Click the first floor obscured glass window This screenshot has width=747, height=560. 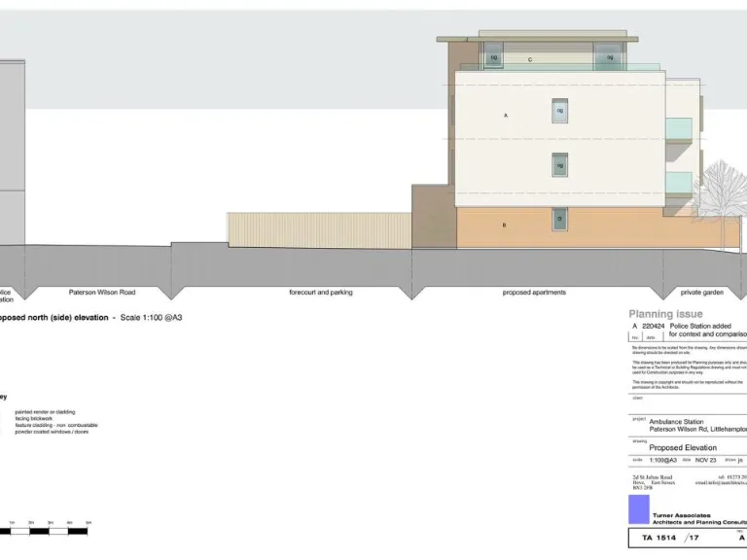click(559, 165)
